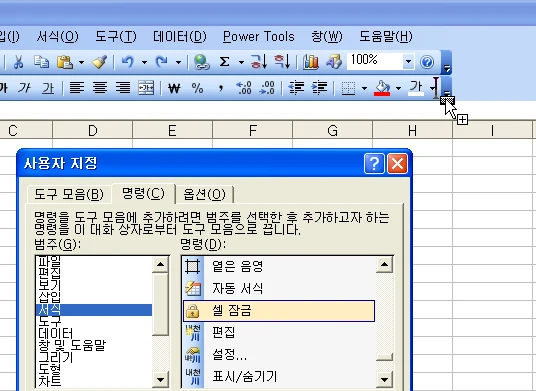Image resolution: width=536 pixels, height=391 pixels.
Task: Click the Paste clipboard icon
Action: 65,62
